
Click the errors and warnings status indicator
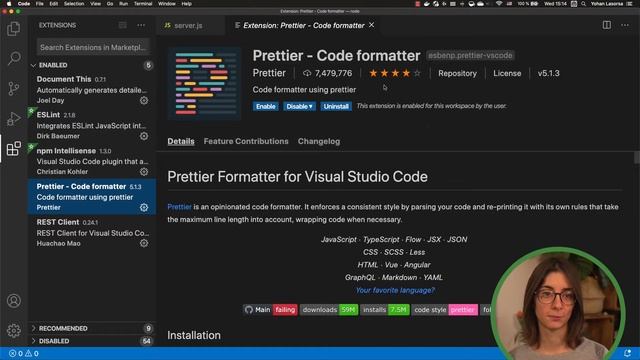(24, 353)
